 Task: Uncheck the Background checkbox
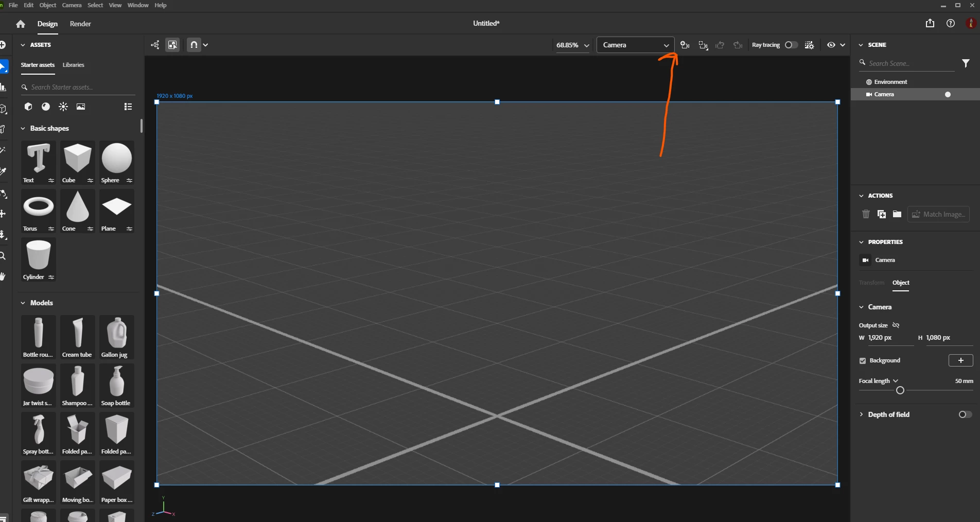click(x=863, y=361)
